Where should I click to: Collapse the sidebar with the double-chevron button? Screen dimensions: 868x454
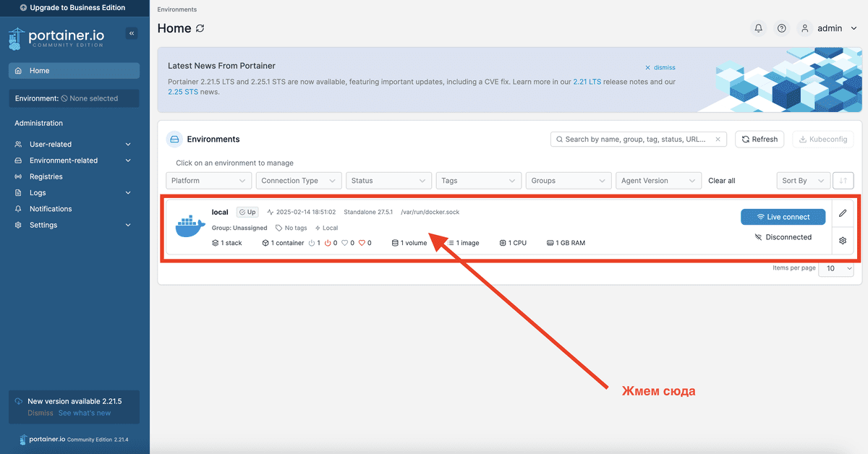[x=131, y=33]
